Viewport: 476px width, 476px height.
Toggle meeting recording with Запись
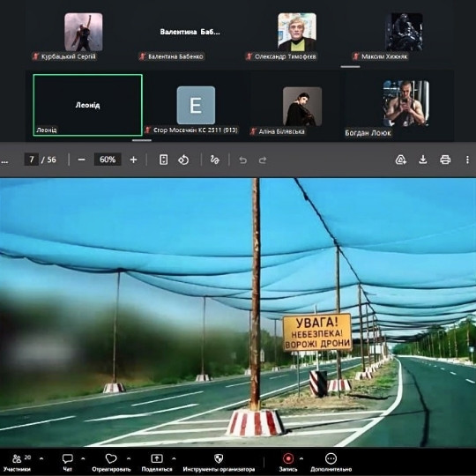tap(288, 463)
